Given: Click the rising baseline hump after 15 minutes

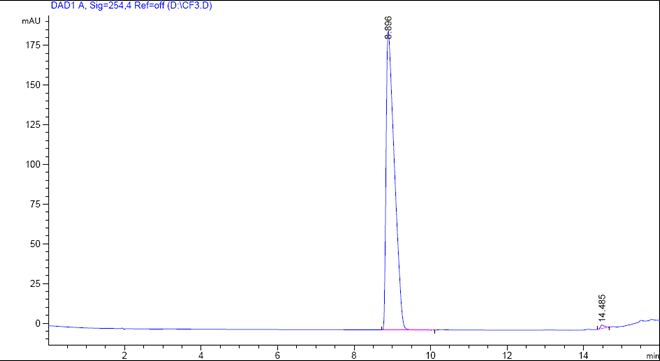Looking at the screenshot, I should tap(643, 321).
